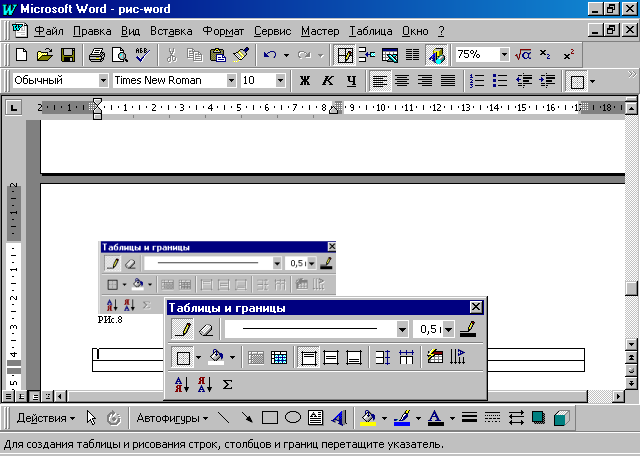640x456 pixels.
Task: Choose fill color bucket on drawing toolbar
Action: point(368,418)
